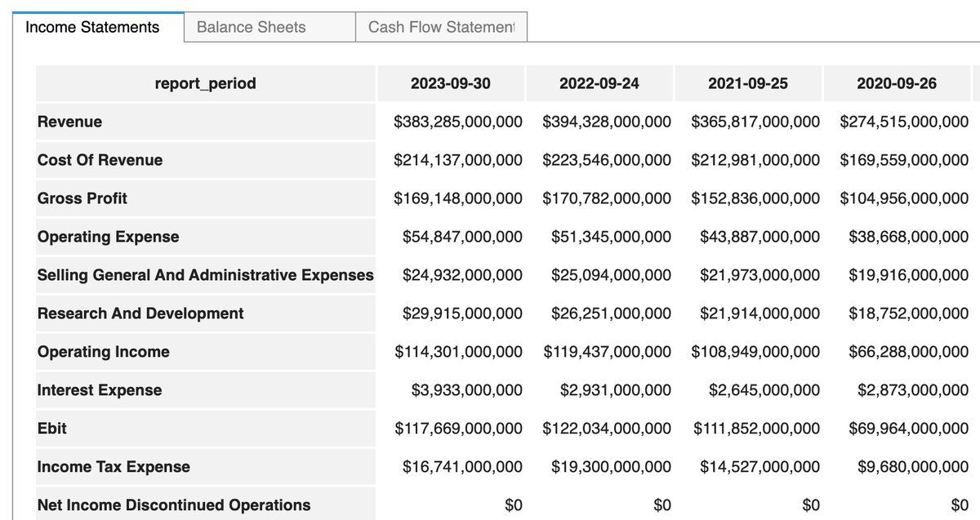Select the Income Tax Expense row label
The height and width of the screenshot is (520, 980).
click(114, 467)
